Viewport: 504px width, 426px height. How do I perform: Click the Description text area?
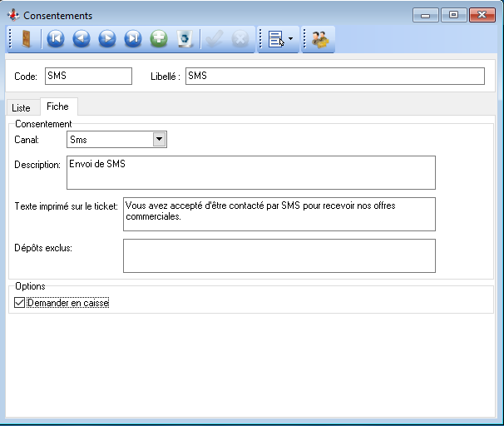(x=250, y=172)
